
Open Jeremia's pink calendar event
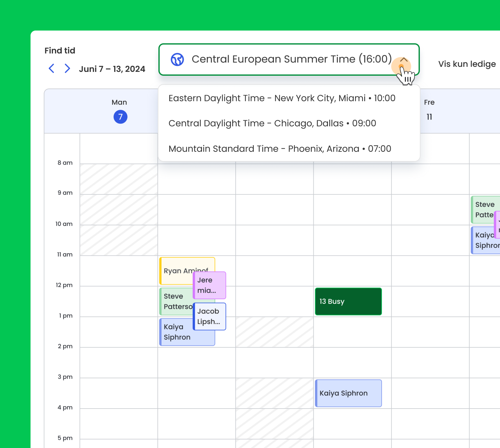coord(209,285)
